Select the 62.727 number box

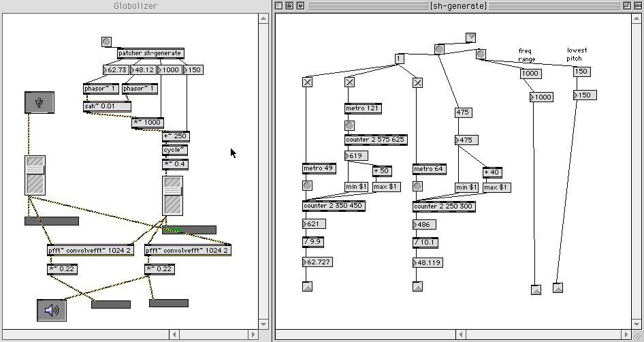[x=317, y=262]
